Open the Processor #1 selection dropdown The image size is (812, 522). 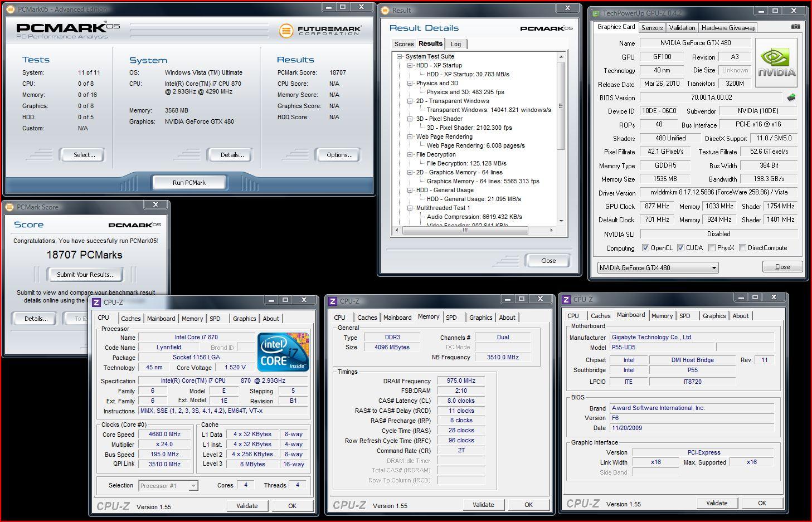pyautogui.click(x=168, y=486)
